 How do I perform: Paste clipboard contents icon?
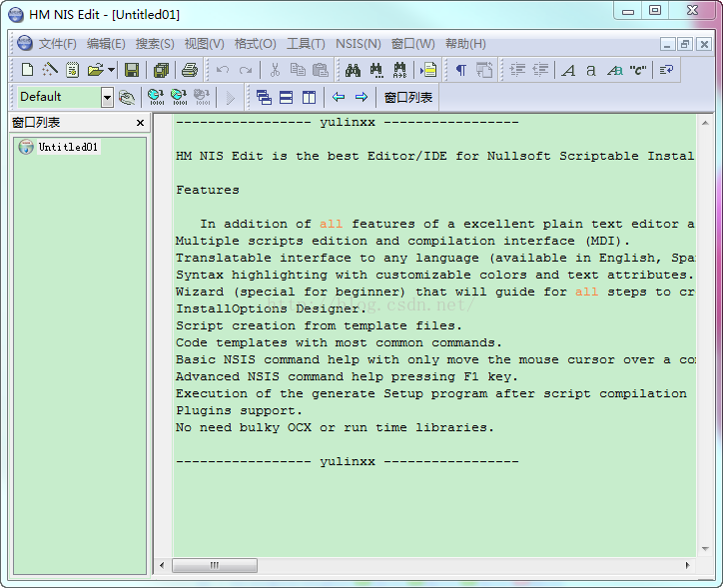tap(320, 70)
